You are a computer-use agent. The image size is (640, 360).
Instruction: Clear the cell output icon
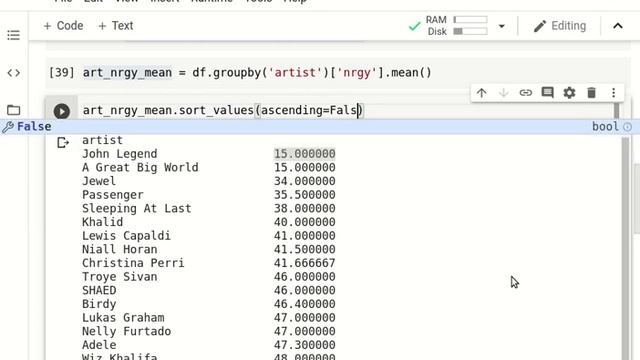click(x=63, y=142)
